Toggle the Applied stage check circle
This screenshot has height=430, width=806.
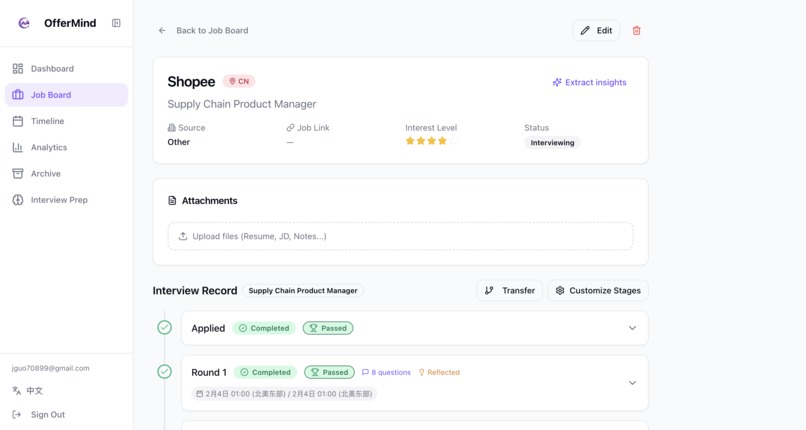coord(164,328)
